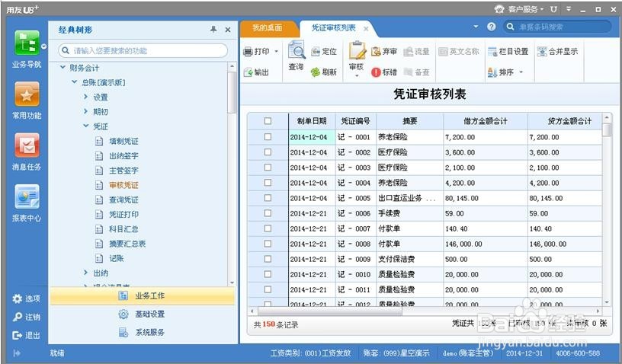Image resolution: width=622 pixels, height=364 pixels.
Task: Open 出纳签字 in the tree
Action: tap(123, 155)
